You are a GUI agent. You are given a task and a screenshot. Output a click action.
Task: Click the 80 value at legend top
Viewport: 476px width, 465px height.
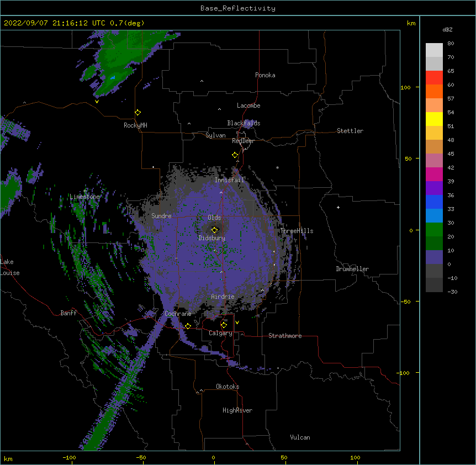click(451, 44)
